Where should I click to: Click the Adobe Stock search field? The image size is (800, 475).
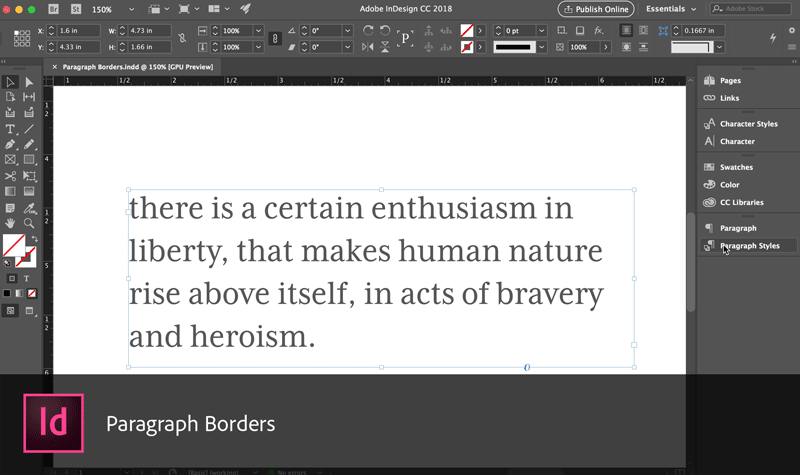pos(752,9)
